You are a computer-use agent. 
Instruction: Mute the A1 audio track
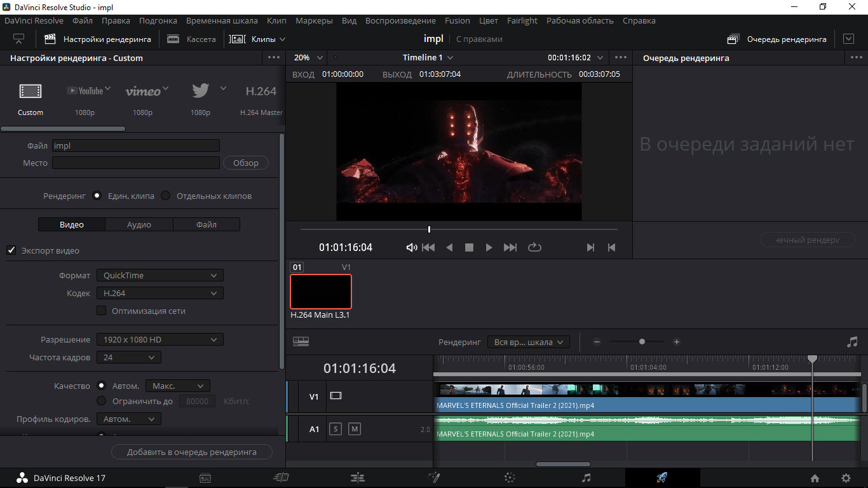tap(355, 429)
